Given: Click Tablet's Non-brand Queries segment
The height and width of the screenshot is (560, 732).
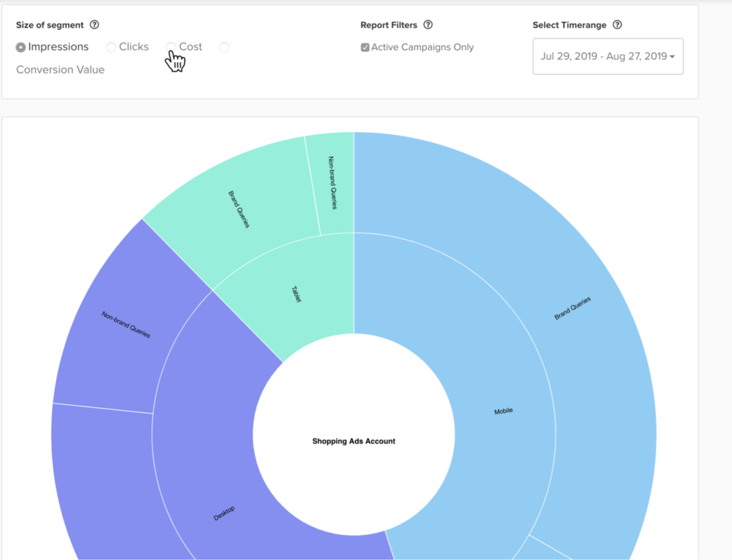Looking at the screenshot, I should [x=332, y=183].
